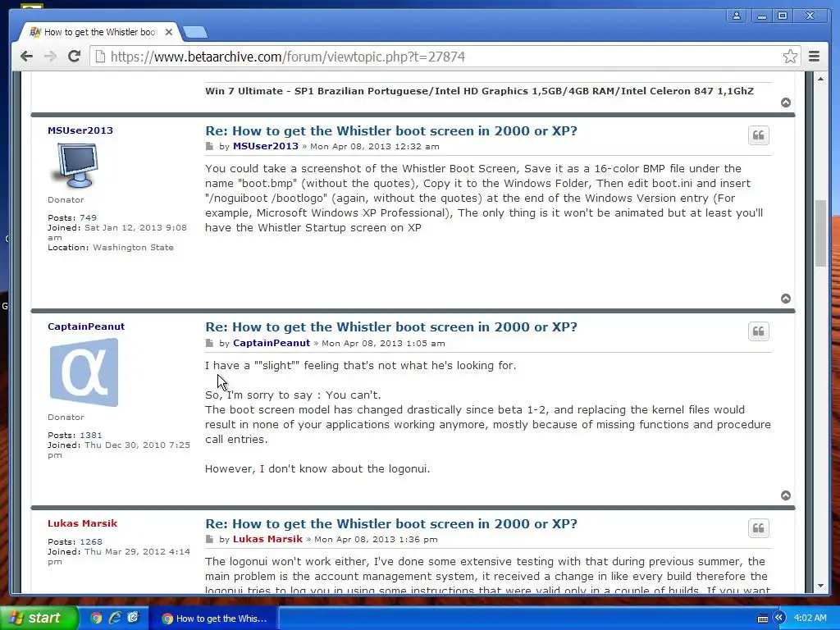
Task: Click the CaptainPeanut author link in the byline
Action: [x=271, y=343]
